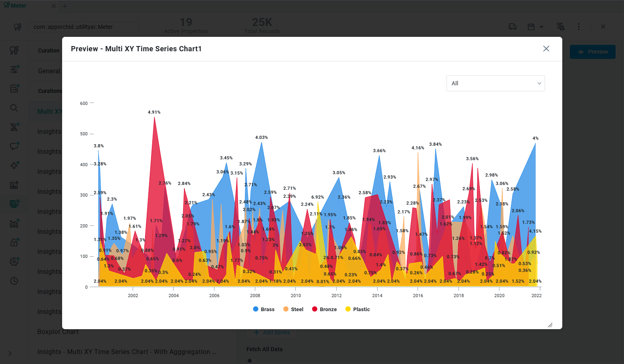The width and height of the screenshot is (624, 364).
Task: Open the All filter dropdown
Action: coord(495,83)
